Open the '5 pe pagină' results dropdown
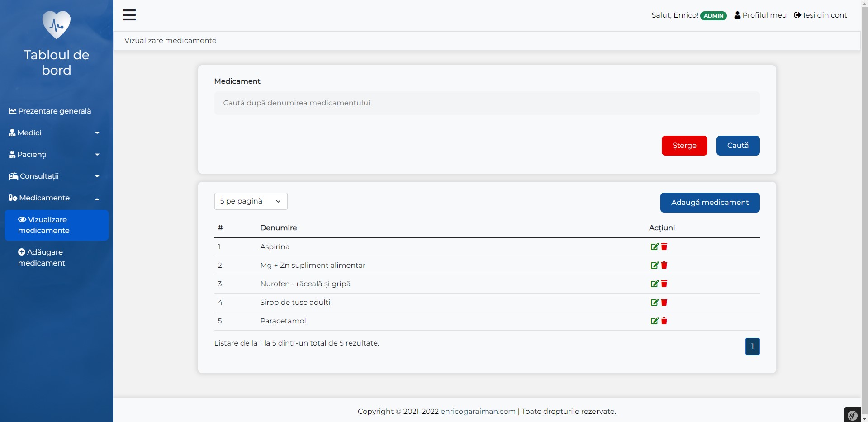The image size is (868, 422). (251, 201)
